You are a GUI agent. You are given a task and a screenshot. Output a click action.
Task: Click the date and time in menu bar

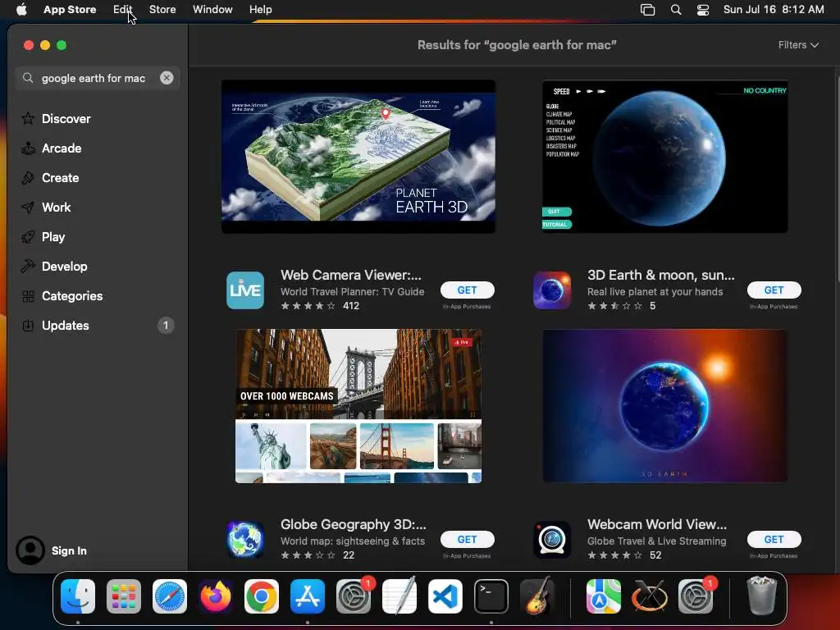coord(774,10)
